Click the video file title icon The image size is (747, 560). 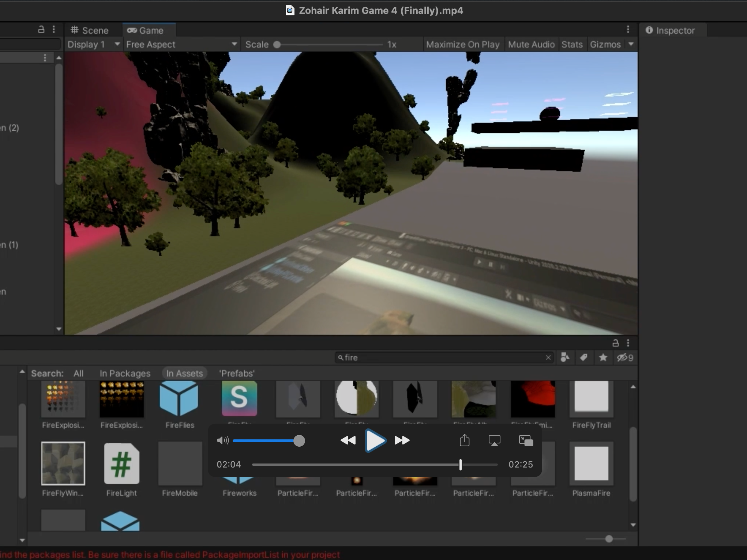click(290, 10)
